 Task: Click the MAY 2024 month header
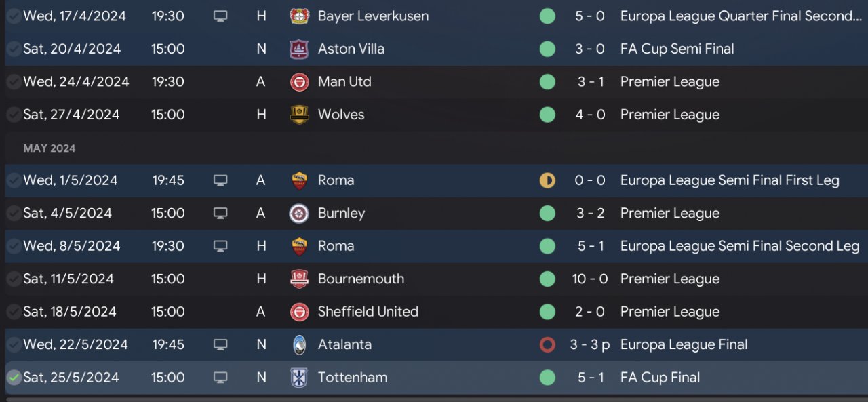click(x=50, y=148)
